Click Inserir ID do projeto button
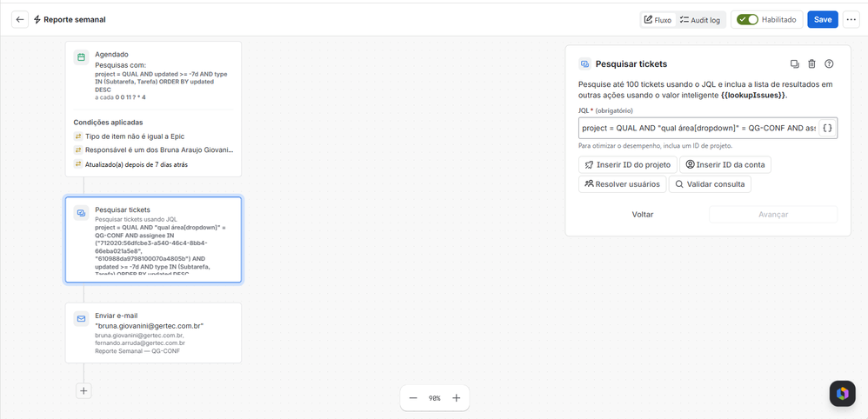 click(628, 164)
